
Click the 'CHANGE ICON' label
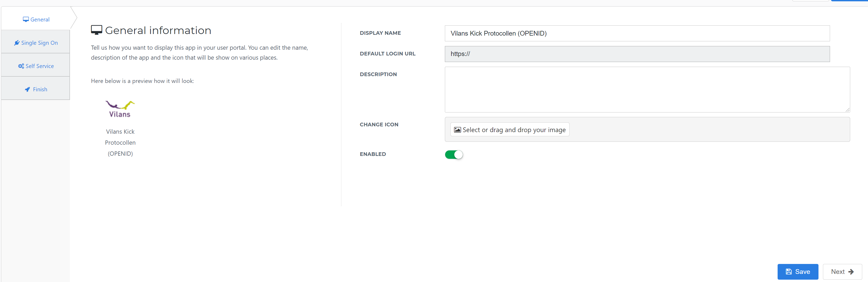[x=379, y=125]
